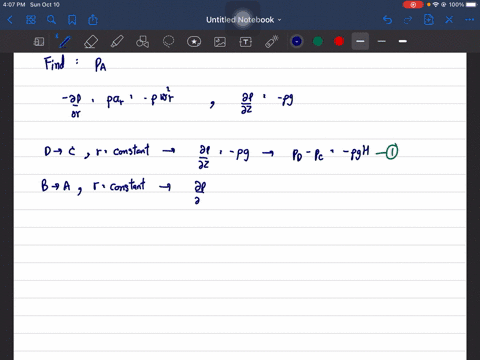Image resolution: width=480 pixels, height=360 pixels.
Task: Select the medium stroke thickness
Action: 360,41
